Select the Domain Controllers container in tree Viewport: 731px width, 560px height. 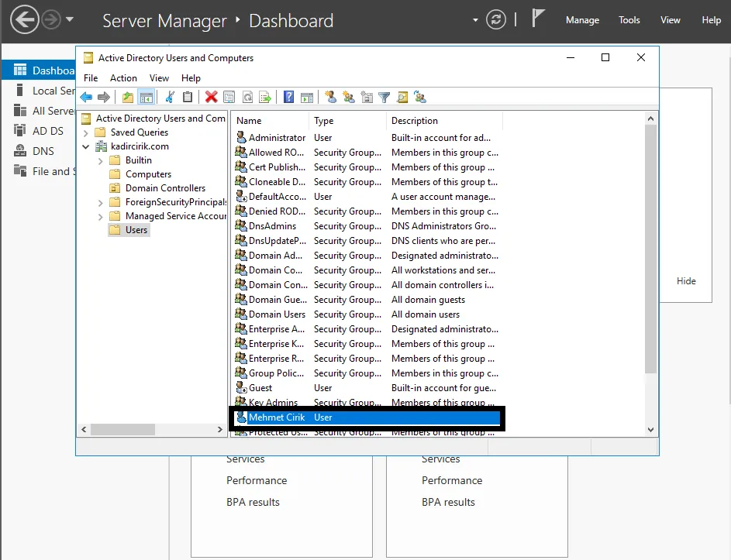pos(157,187)
